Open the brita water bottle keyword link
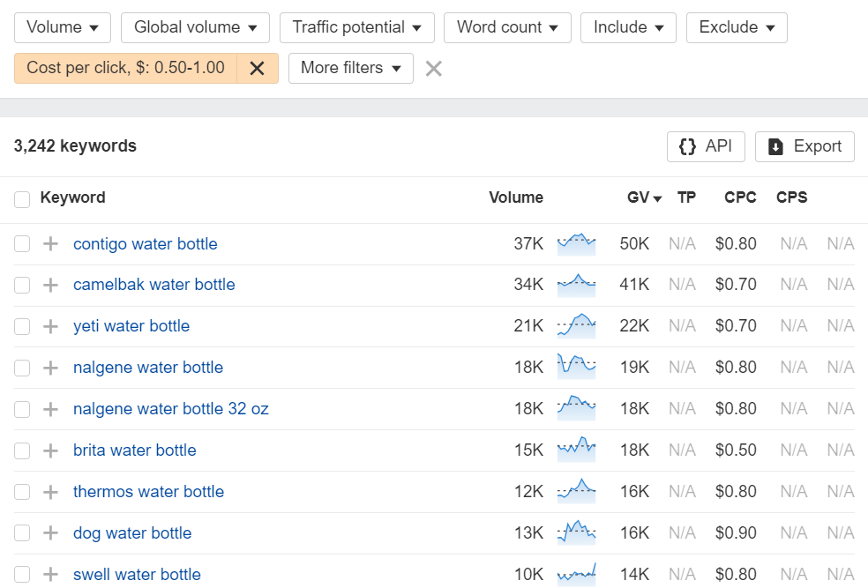868x588 pixels. (134, 450)
